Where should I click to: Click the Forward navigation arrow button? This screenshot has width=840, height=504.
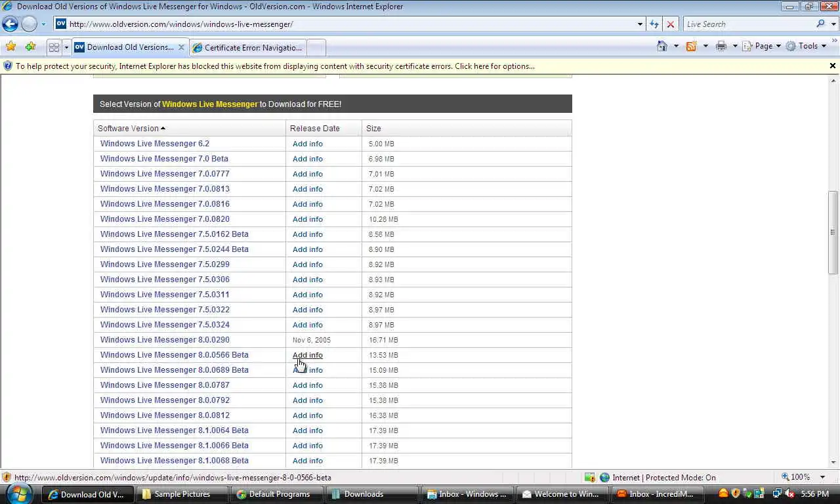29,24
